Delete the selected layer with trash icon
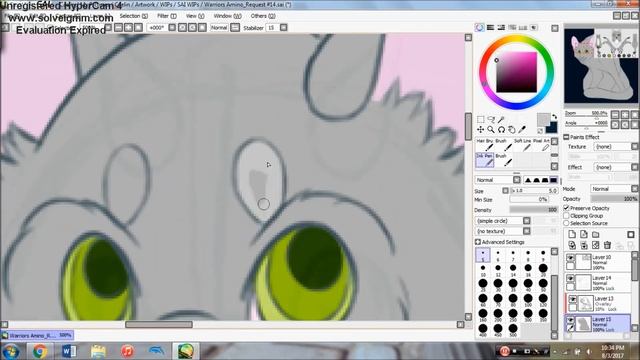This screenshot has height=360, width=640. pyautogui.click(x=607, y=245)
